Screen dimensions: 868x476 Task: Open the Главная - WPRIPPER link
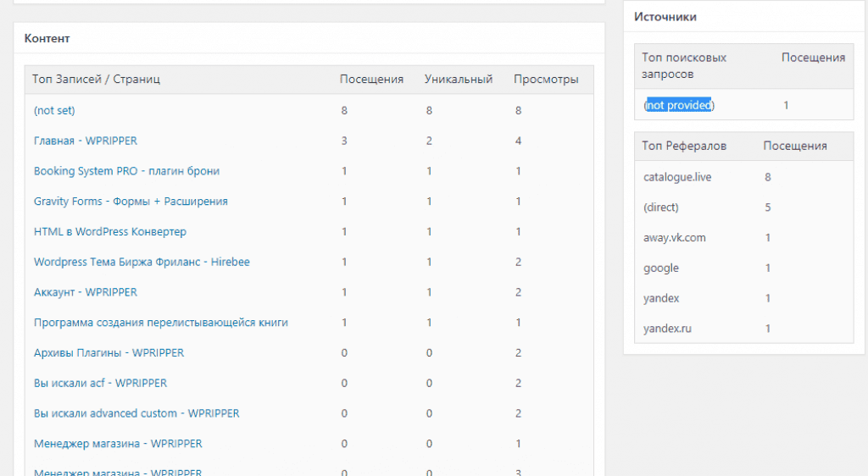[x=85, y=141]
